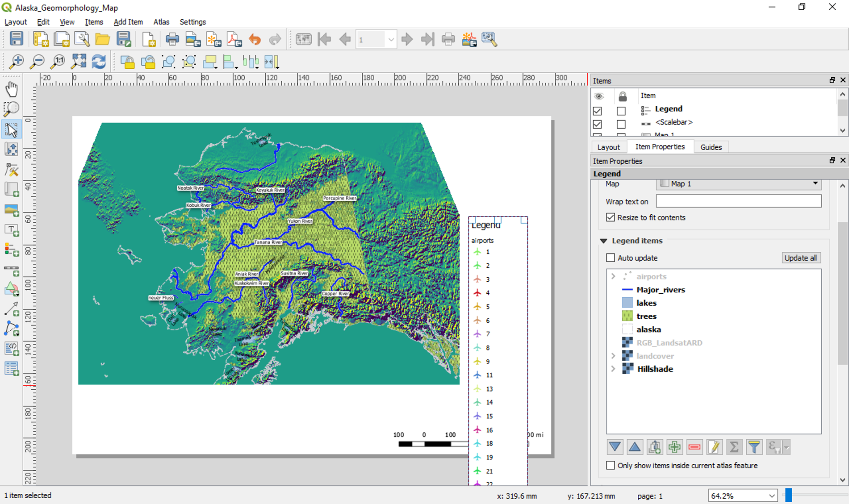
Task: Save the layout project with the floppy icon
Action: pyautogui.click(x=17, y=39)
